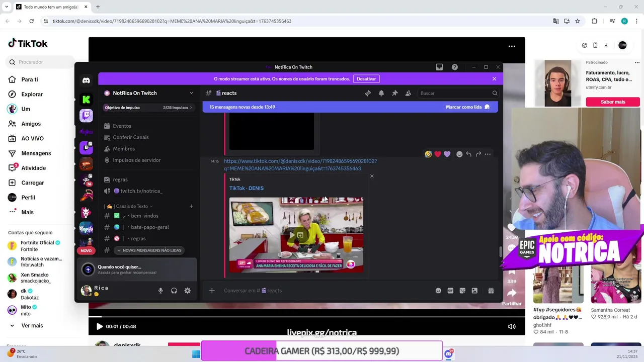Click Partilhar share arrow on TikTok video
Image resolution: width=644 pixels, height=362 pixels.
point(512,293)
